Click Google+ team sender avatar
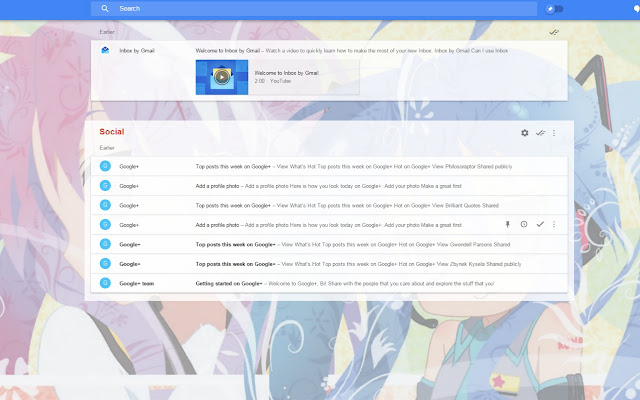The width and height of the screenshot is (640, 400). 105,283
